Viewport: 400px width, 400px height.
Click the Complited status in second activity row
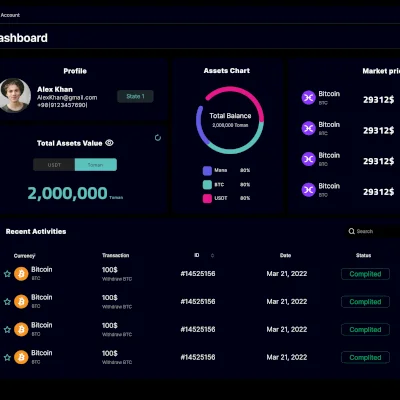(x=365, y=302)
